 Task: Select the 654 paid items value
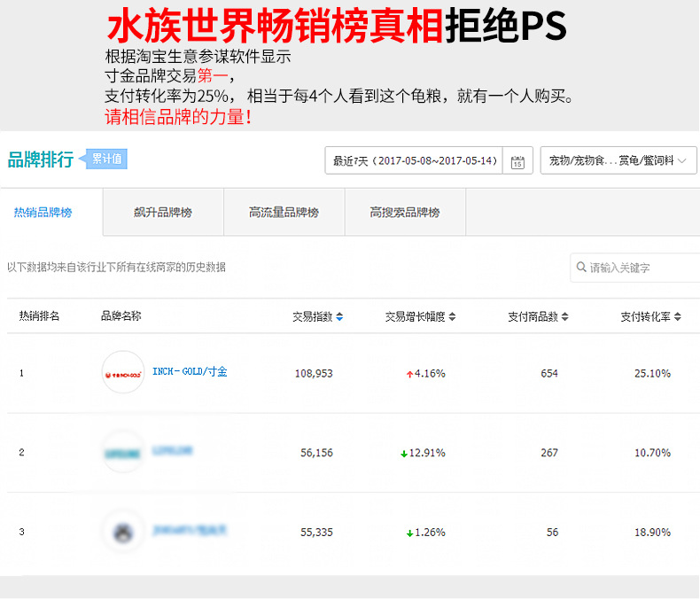tap(549, 373)
